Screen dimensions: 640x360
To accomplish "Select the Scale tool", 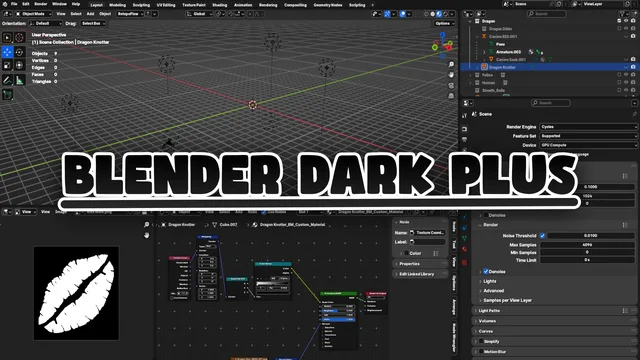I will 7,65.
